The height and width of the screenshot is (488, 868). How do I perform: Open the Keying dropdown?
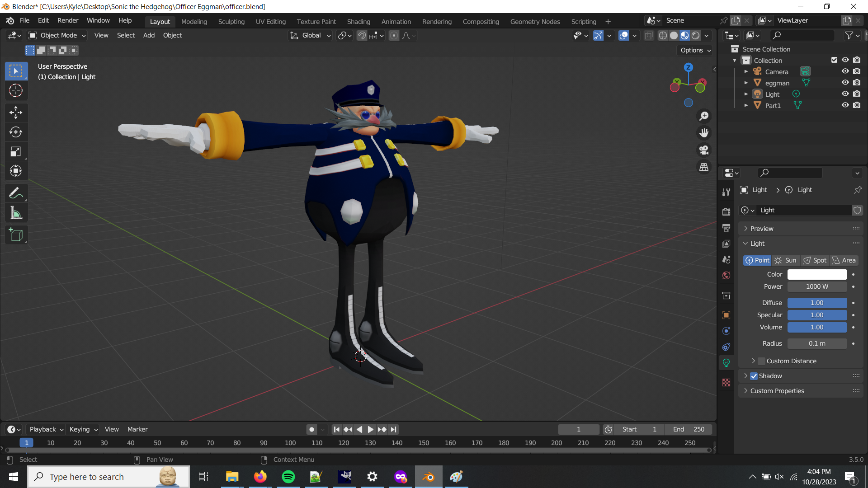tap(83, 429)
